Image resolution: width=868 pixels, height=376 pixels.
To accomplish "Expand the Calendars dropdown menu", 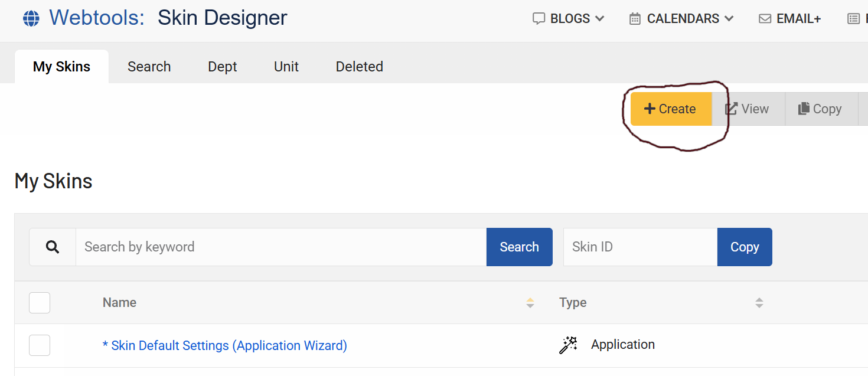I will point(681,19).
